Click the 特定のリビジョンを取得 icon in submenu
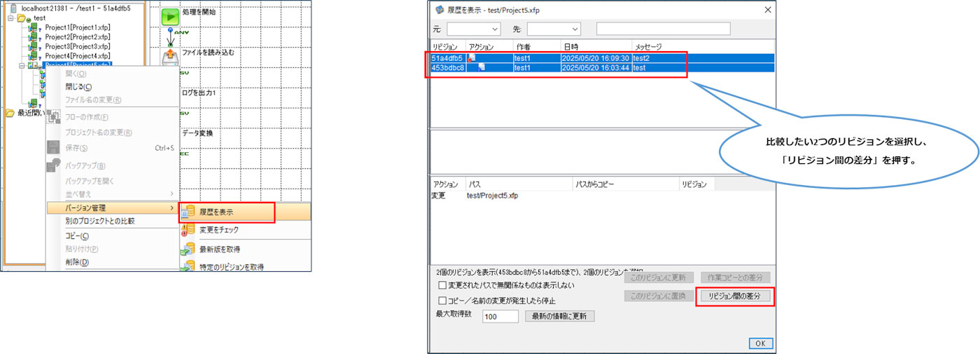This screenshot has width=980, height=354. [x=188, y=266]
